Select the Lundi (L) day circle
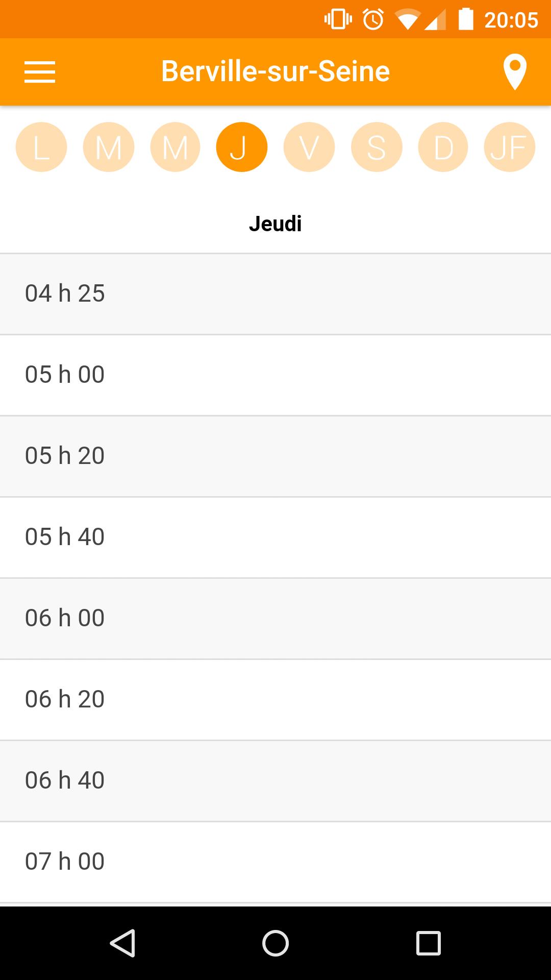 coord(41,148)
